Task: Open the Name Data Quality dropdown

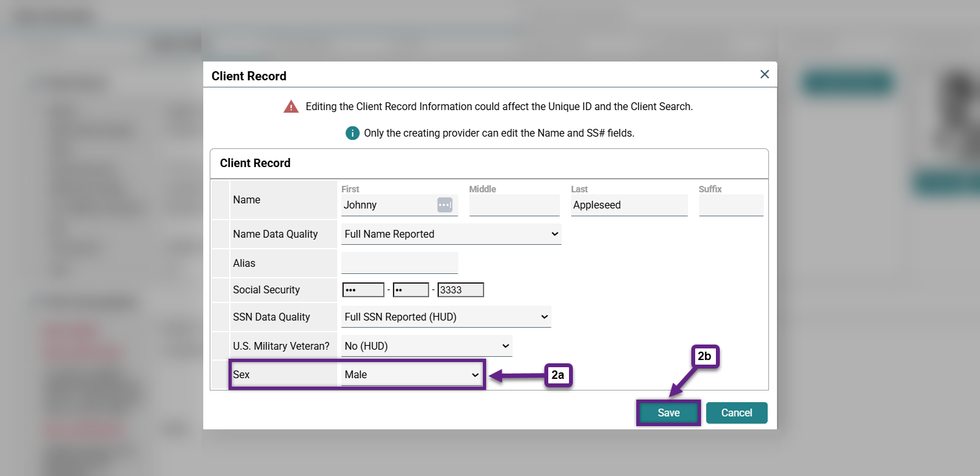Action: (x=451, y=234)
